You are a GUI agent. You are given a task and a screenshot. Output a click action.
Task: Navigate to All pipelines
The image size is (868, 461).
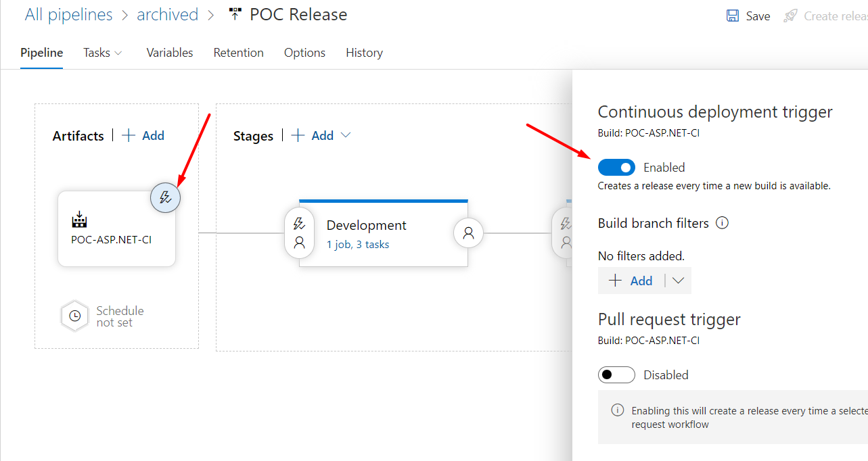pyautogui.click(x=68, y=14)
